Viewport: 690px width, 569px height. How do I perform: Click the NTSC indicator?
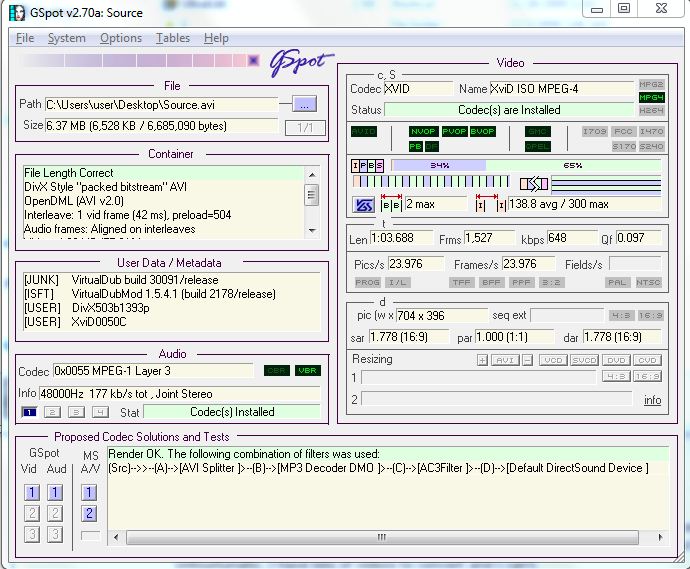[648, 282]
